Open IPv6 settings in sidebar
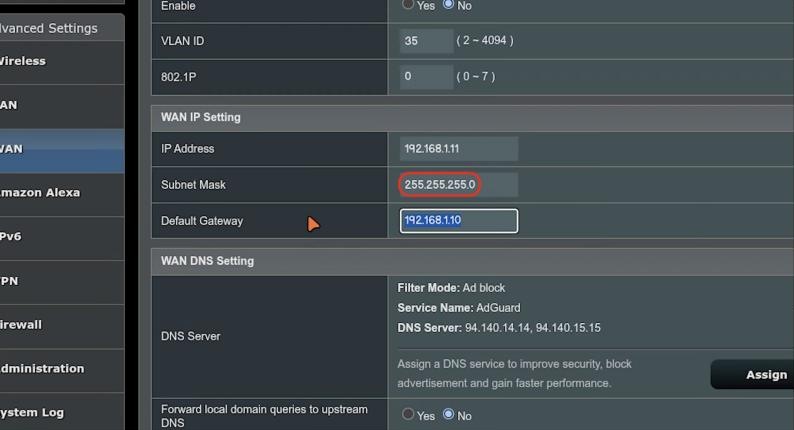The height and width of the screenshot is (430, 794). click(x=62, y=237)
